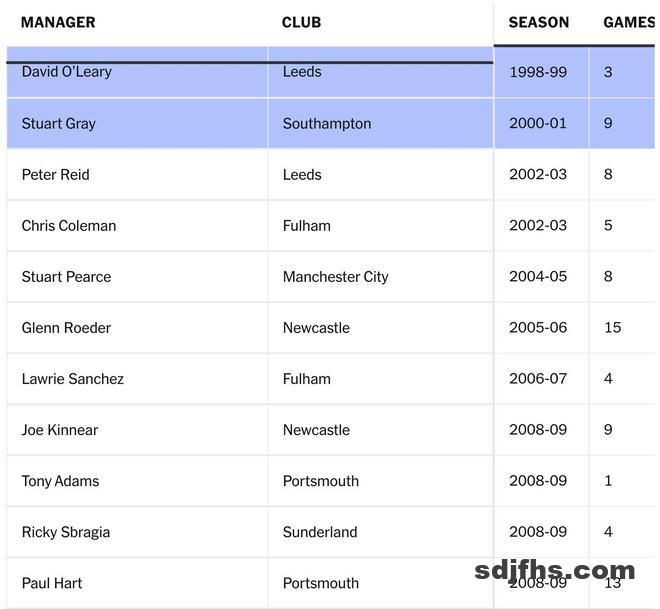Click on Stuart Pearce's name

tap(67, 277)
